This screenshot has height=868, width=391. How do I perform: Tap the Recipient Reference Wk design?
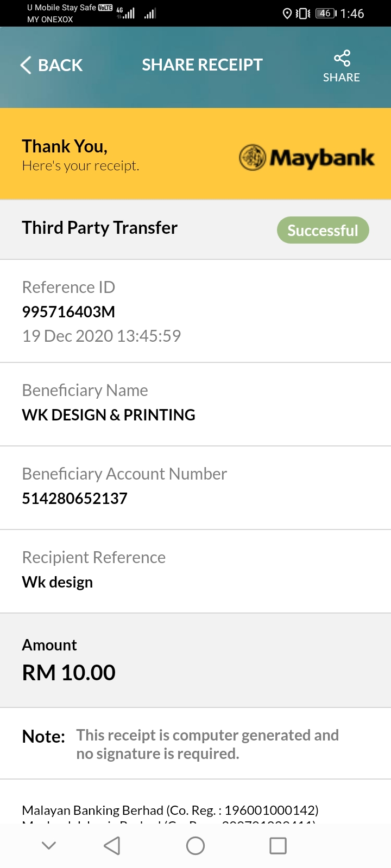[58, 582]
